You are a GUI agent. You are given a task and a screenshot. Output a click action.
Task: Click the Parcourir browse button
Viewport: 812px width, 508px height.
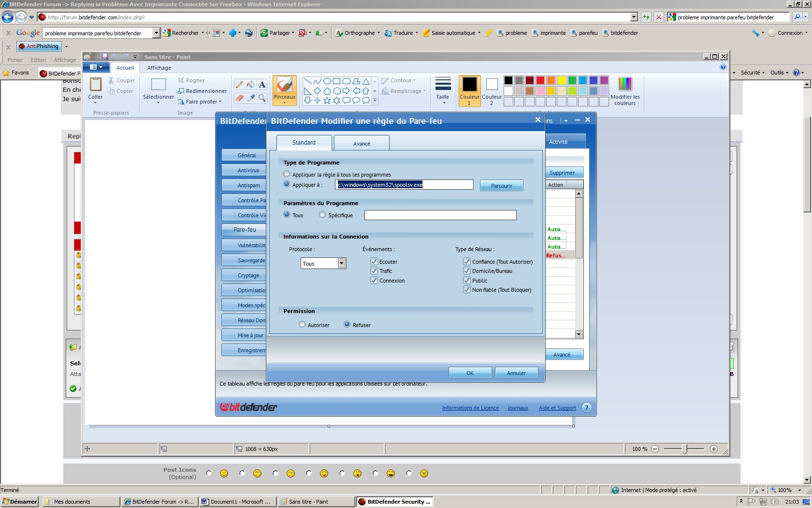[501, 185]
